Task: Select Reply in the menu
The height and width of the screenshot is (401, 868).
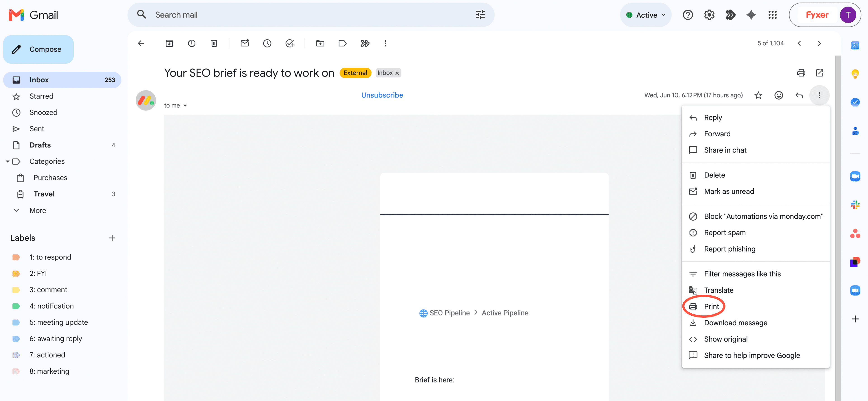Action: 755,117
